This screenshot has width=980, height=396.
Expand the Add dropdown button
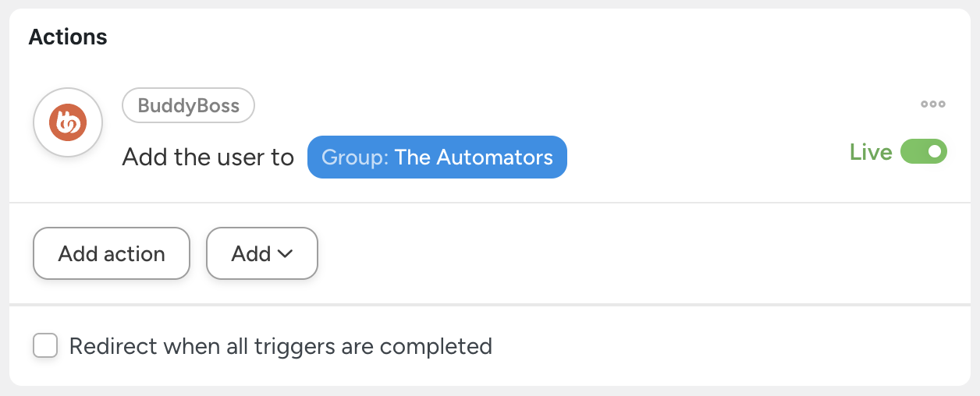(x=261, y=253)
